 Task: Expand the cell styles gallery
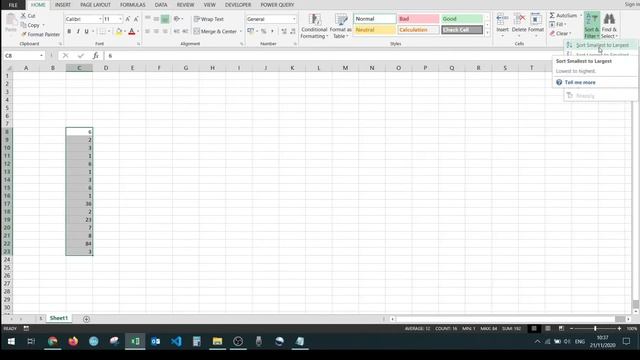487,33
